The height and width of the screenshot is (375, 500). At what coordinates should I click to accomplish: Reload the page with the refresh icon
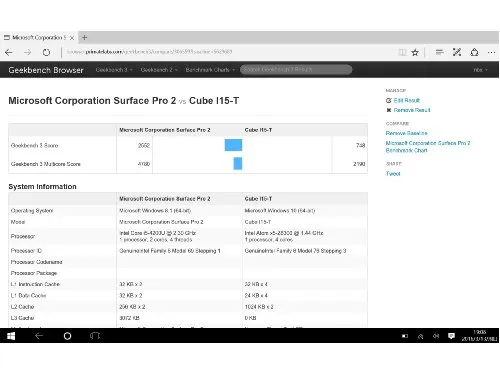click(x=46, y=52)
